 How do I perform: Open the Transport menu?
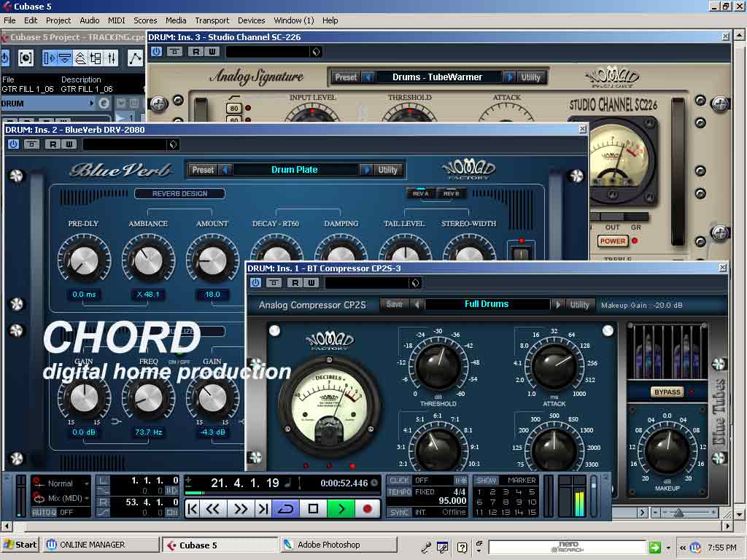(212, 20)
